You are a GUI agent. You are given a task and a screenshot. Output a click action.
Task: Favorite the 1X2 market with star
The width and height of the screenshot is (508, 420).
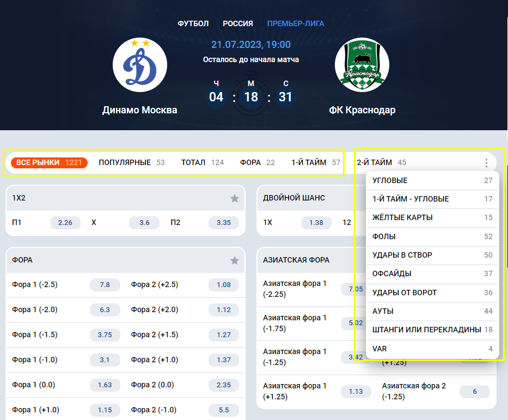click(235, 199)
